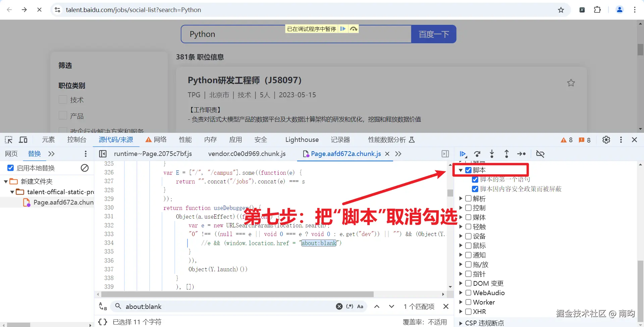Deactivate breakpoints

click(x=540, y=154)
